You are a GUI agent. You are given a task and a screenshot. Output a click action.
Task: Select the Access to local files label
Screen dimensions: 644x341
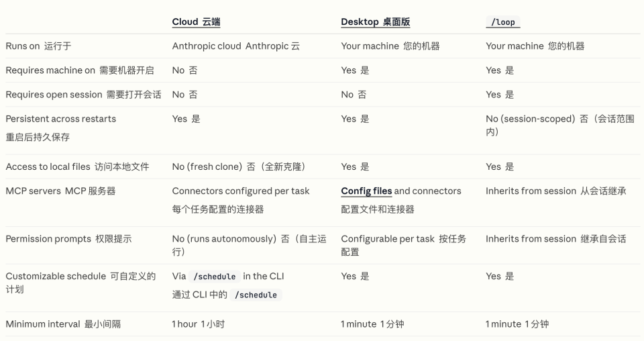point(77,166)
